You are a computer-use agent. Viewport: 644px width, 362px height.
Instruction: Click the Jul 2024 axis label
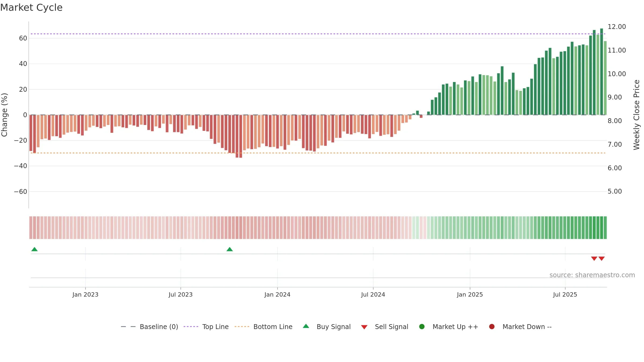(373, 295)
